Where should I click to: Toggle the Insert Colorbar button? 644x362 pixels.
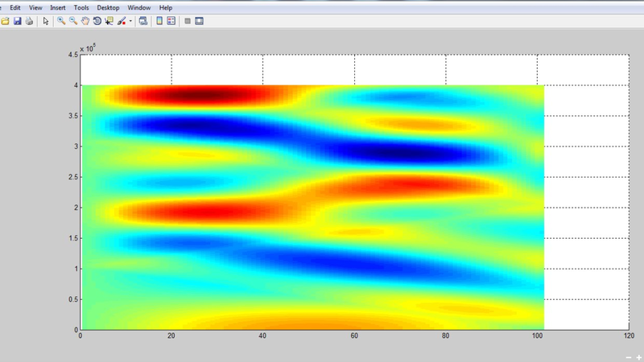159,21
